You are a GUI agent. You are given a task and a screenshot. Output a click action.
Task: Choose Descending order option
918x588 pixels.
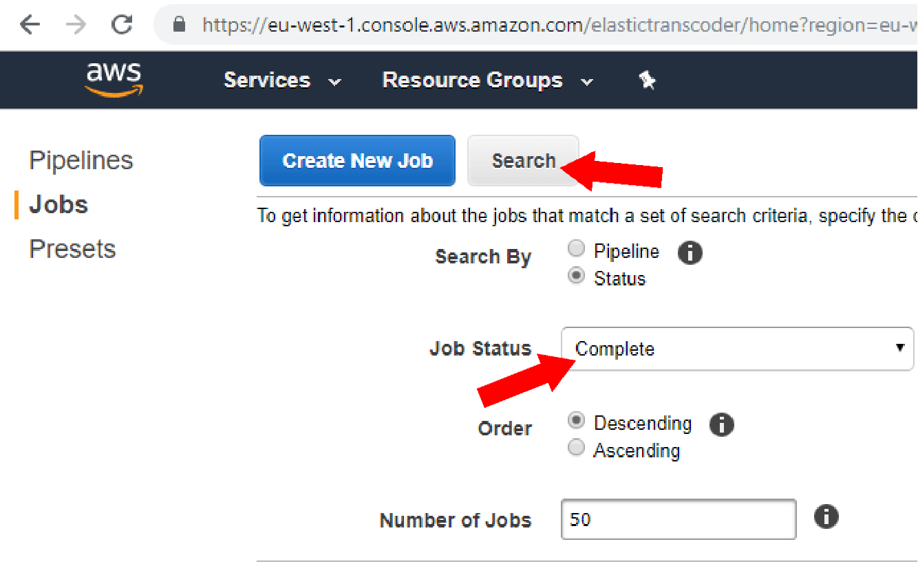tap(577, 420)
